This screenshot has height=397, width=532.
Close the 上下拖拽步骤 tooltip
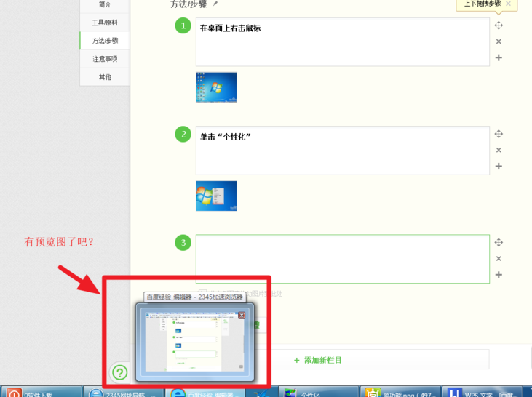[508, 4]
